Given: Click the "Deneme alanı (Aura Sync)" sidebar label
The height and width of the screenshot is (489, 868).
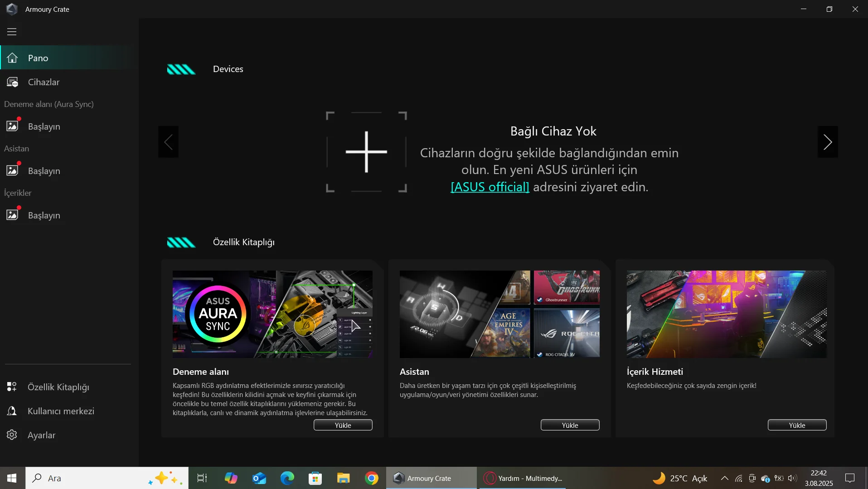Looking at the screenshot, I should pyautogui.click(x=49, y=104).
